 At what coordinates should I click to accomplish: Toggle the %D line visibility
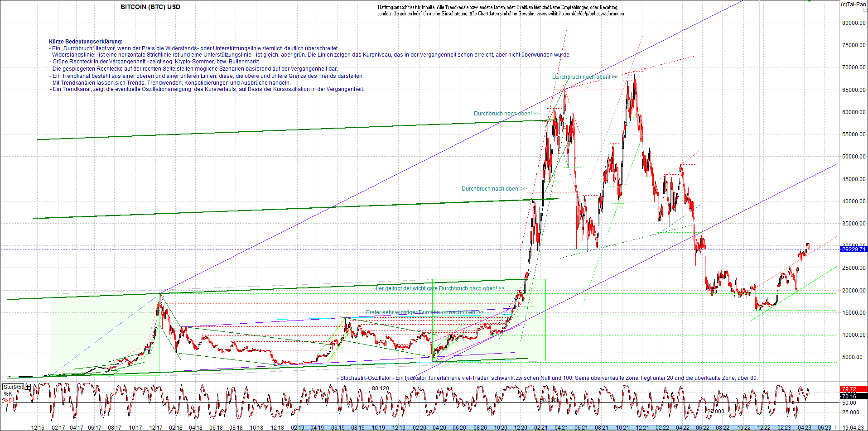click(x=8, y=400)
